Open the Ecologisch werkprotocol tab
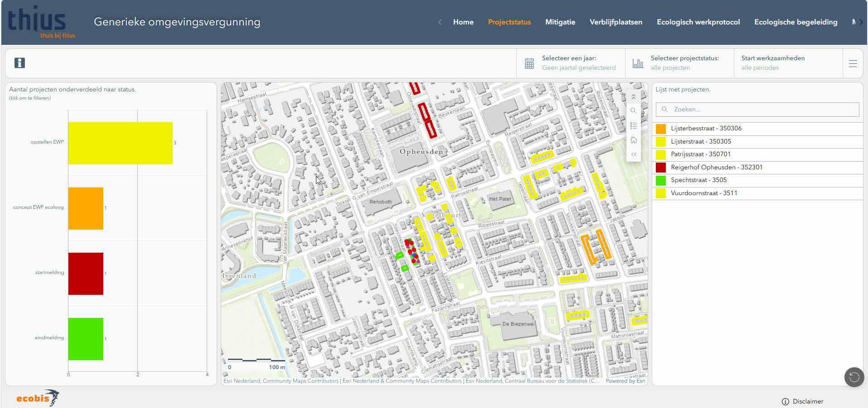The image size is (868, 408). 698,22
